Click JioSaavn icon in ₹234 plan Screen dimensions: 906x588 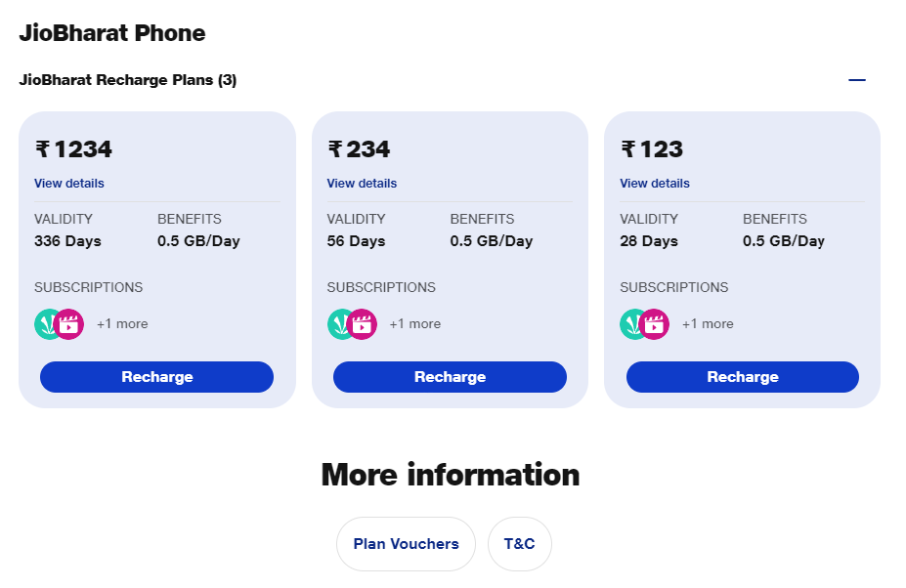point(337,324)
